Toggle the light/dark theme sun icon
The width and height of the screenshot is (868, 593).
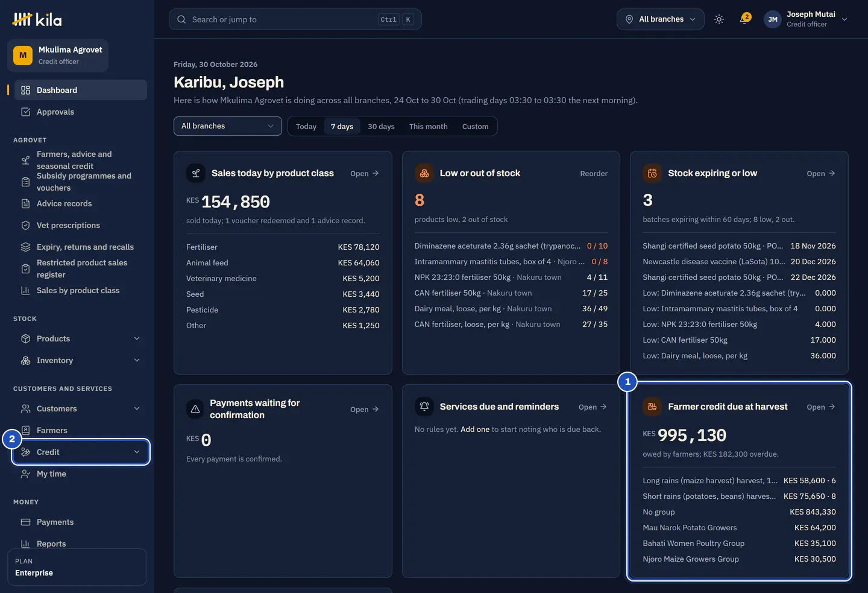[x=719, y=19]
